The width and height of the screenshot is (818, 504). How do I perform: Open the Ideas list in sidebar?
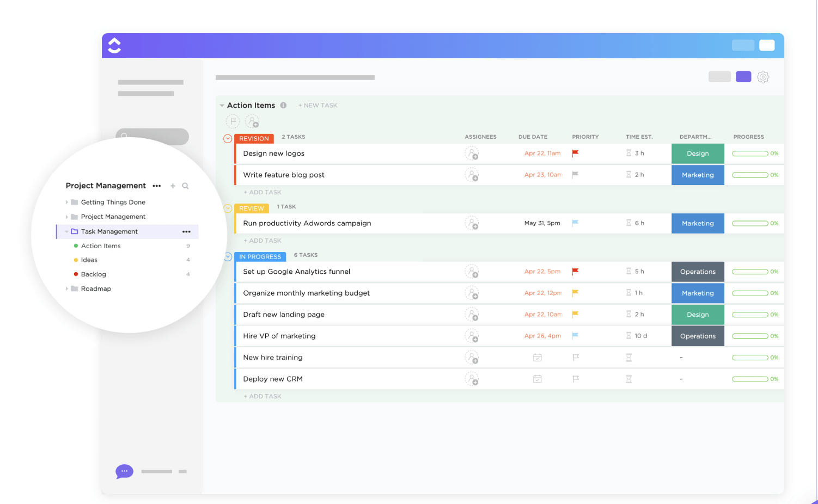tap(89, 260)
